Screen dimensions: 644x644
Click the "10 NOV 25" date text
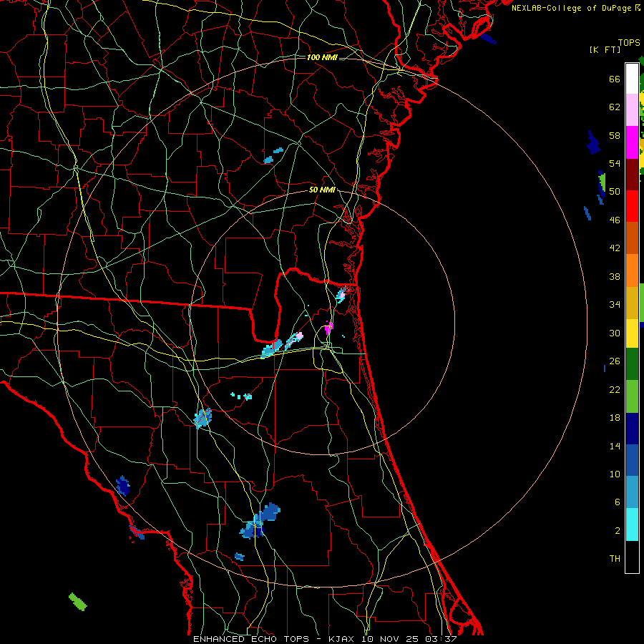click(389, 639)
